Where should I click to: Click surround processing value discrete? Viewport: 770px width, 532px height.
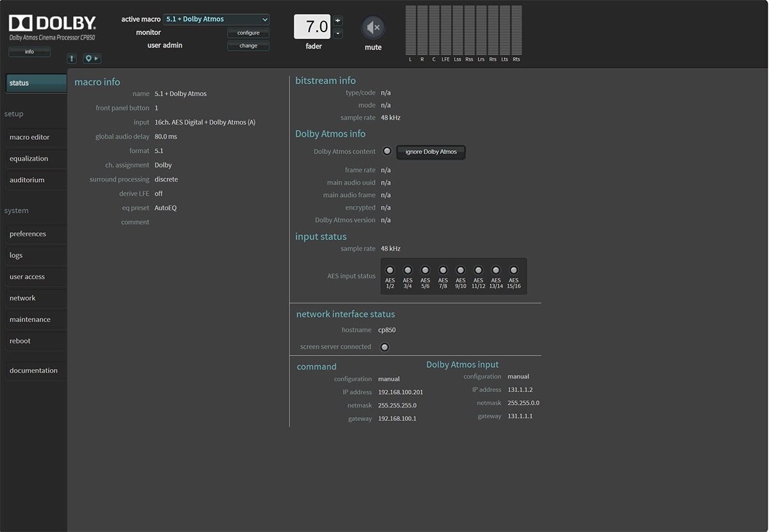point(166,180)
